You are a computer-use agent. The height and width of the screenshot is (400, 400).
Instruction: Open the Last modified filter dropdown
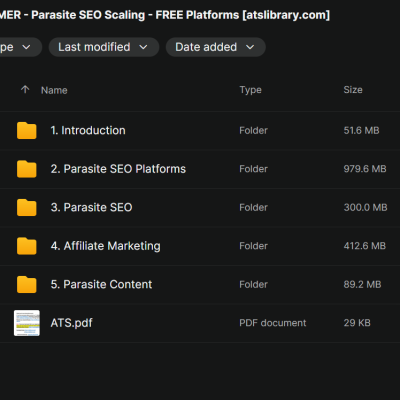click(104, 47)
